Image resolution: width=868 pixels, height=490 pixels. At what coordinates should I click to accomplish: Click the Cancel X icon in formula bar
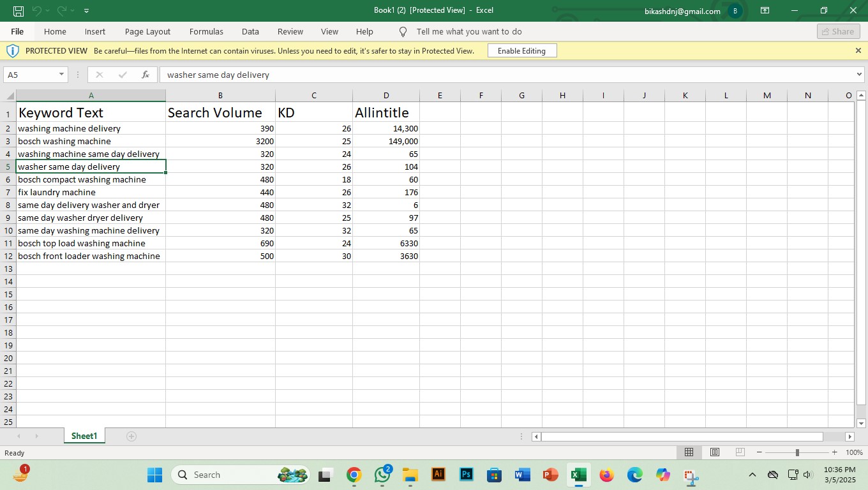[99, 75]
